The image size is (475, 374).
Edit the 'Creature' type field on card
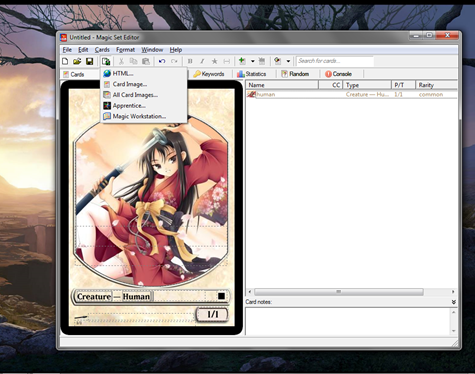click(x=94, y=296)
